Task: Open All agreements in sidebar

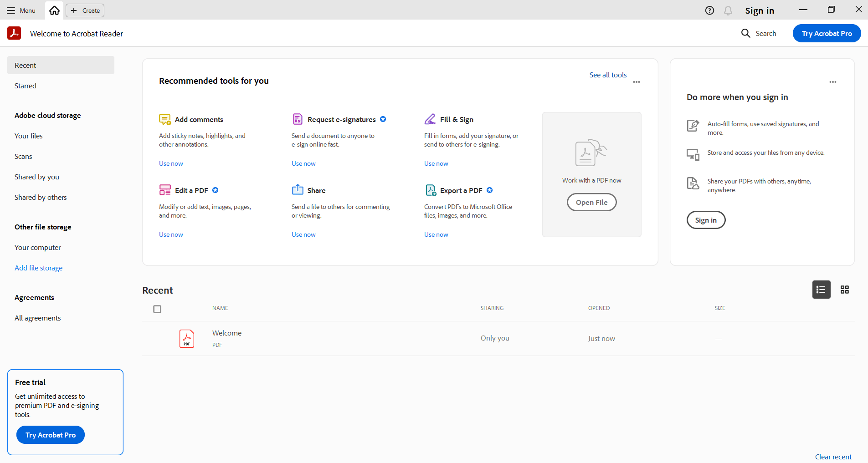Action: tap(37, 318)
